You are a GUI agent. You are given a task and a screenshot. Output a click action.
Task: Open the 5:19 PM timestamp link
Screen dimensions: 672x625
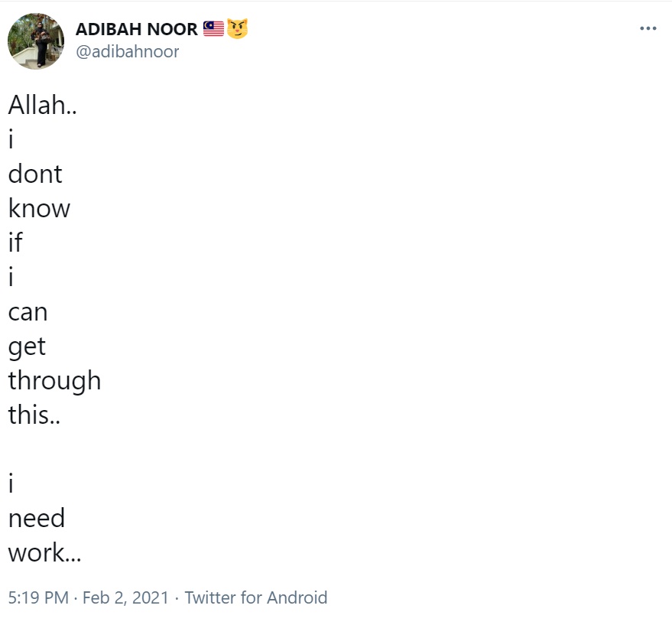coord(38,597)
